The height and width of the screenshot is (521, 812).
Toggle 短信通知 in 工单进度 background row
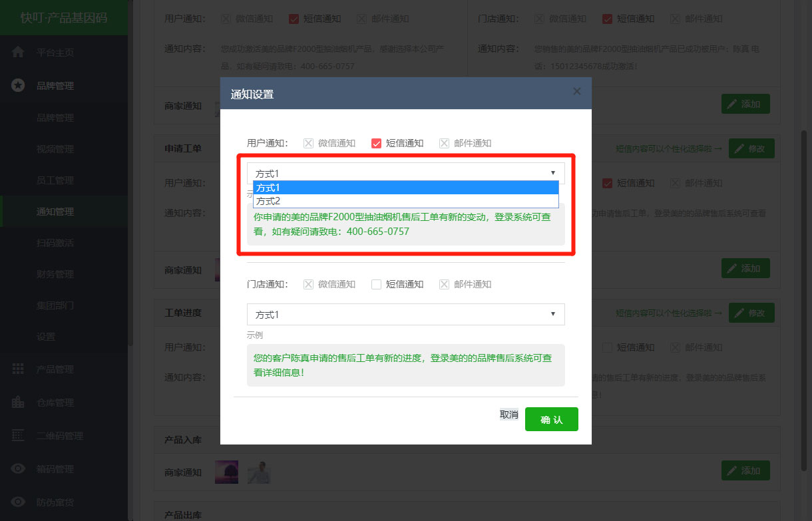coord(607,347)
